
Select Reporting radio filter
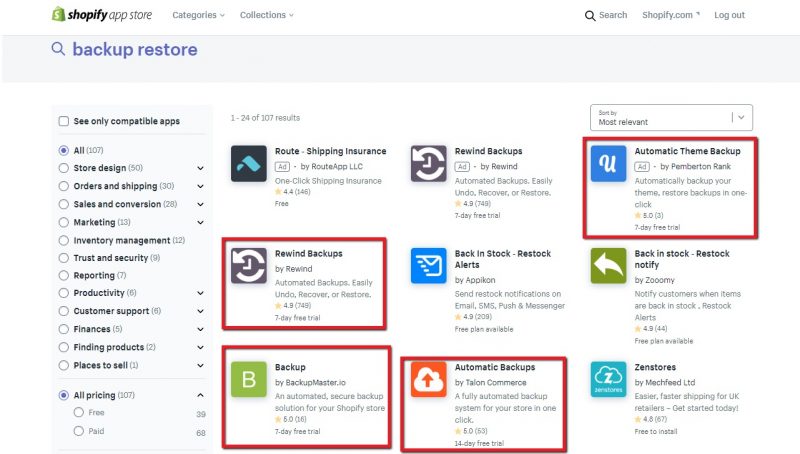point(64,275)
